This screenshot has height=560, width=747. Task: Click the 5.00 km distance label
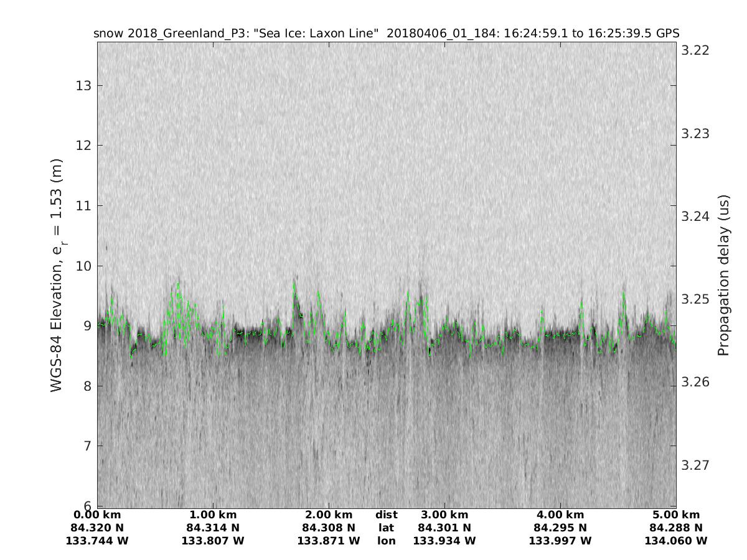click(676, 515)
